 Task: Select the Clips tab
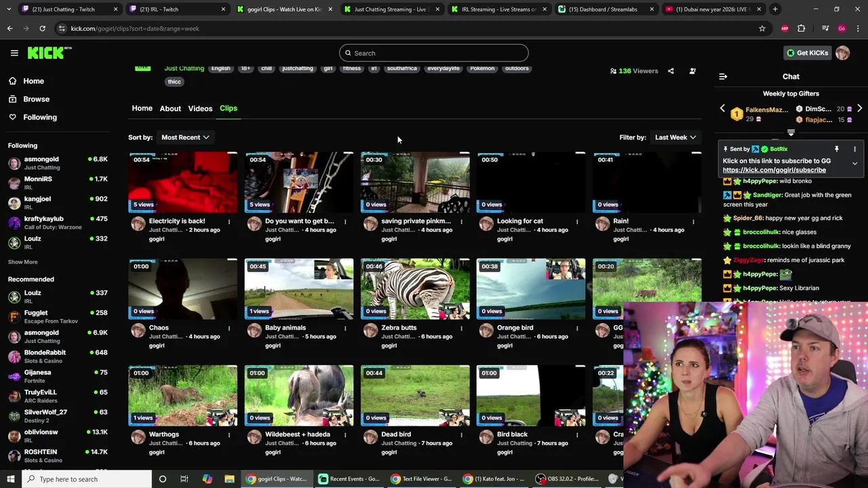click(x=229, y=108)
